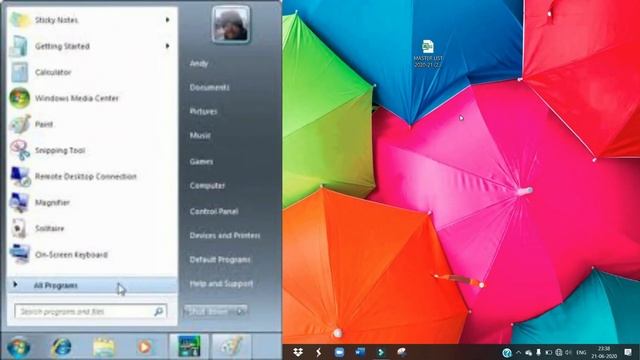This screenshot has height=360, width=640.
Task: Open the clock showing 23:38
Action: (604, 352)
